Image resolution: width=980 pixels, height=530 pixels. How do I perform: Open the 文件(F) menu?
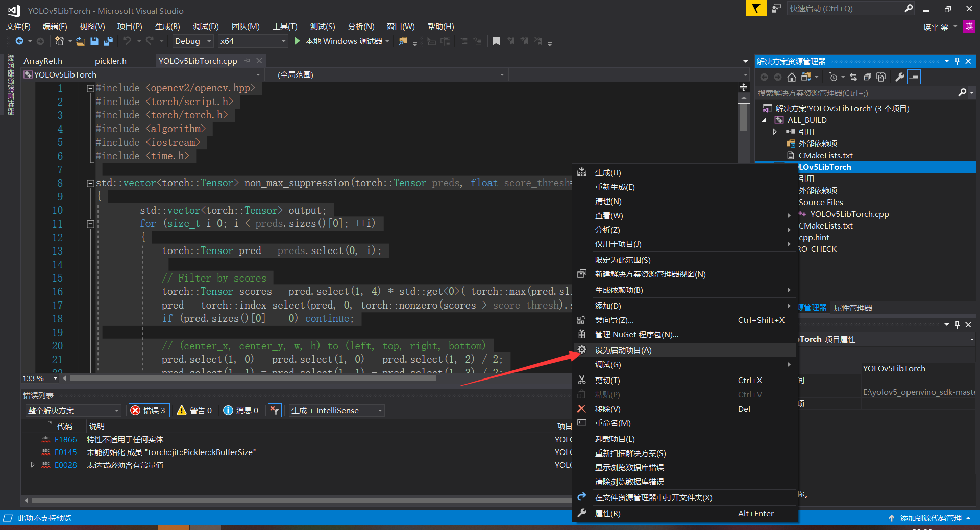pos(18,26)
